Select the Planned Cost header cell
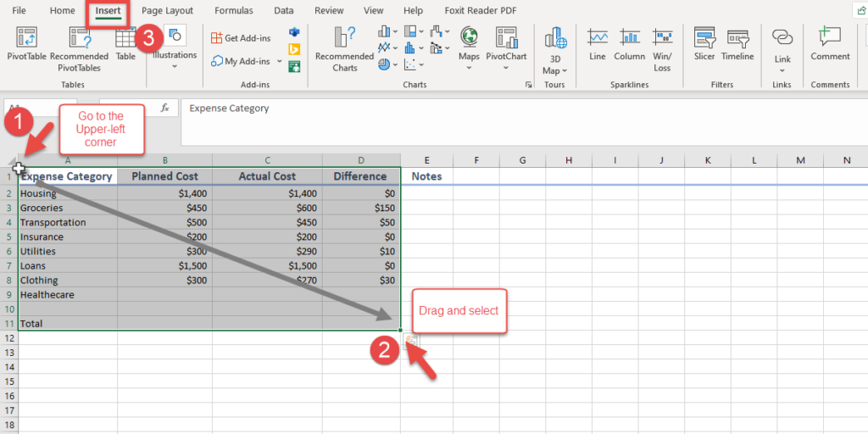 [164, 176]
